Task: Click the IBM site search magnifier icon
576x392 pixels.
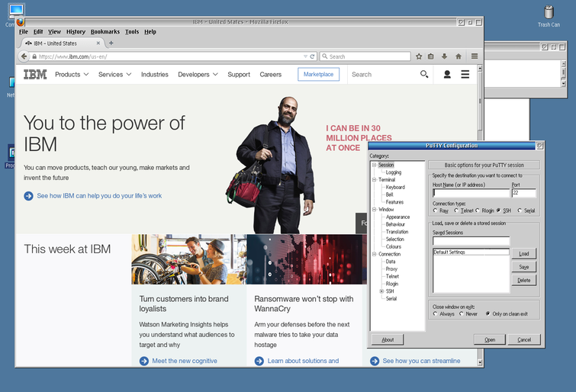Action: tap(424, 74)
